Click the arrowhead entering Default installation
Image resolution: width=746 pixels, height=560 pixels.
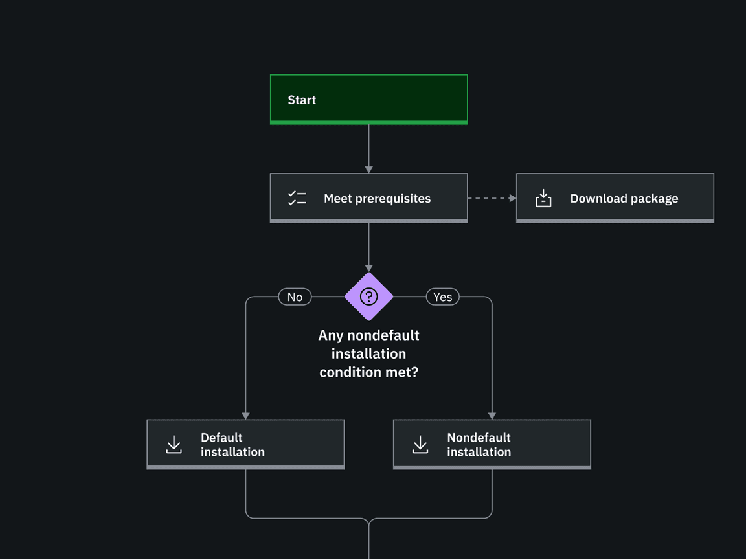[x=245, y=416]
